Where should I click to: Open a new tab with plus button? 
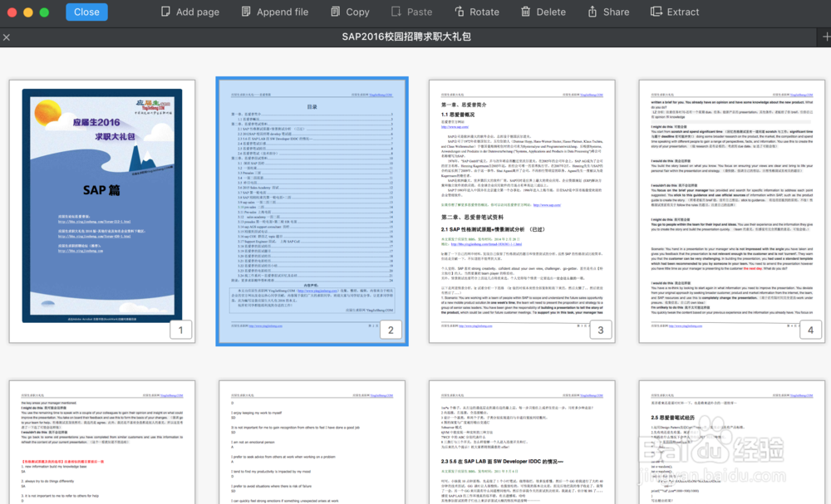pos(826,37)
